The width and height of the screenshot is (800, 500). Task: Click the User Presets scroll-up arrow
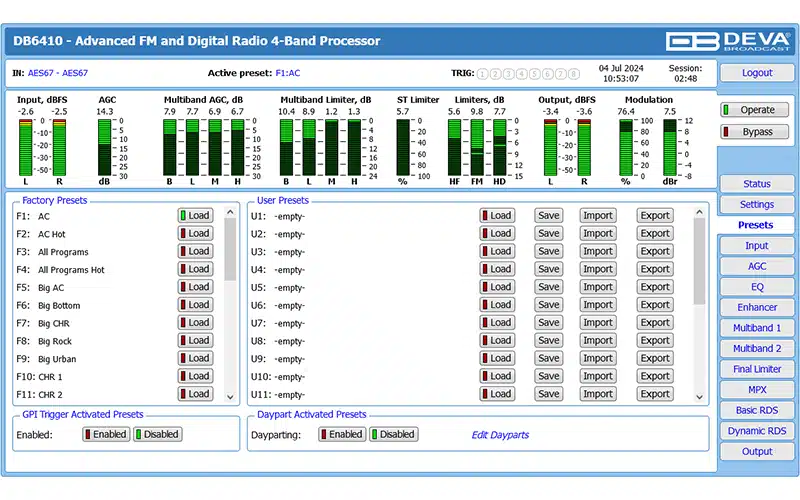pos(699,212)
